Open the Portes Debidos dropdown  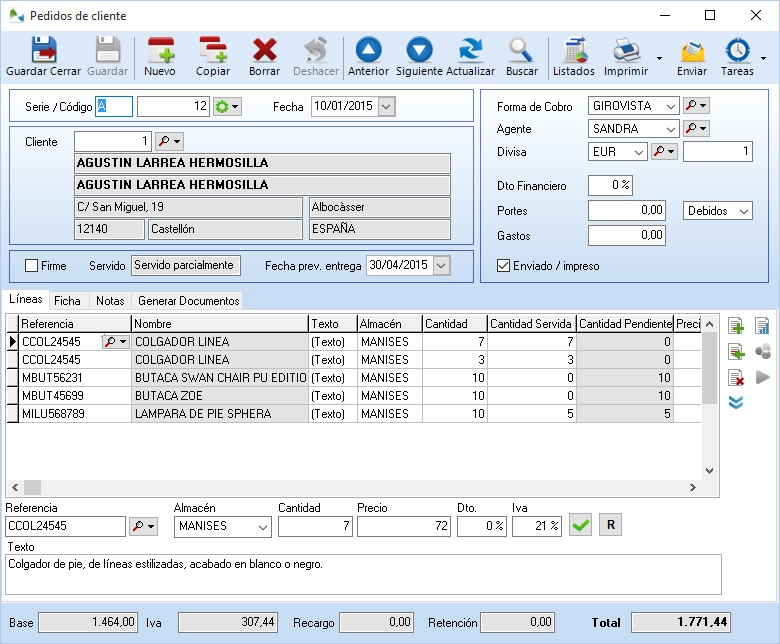[741, 211]
